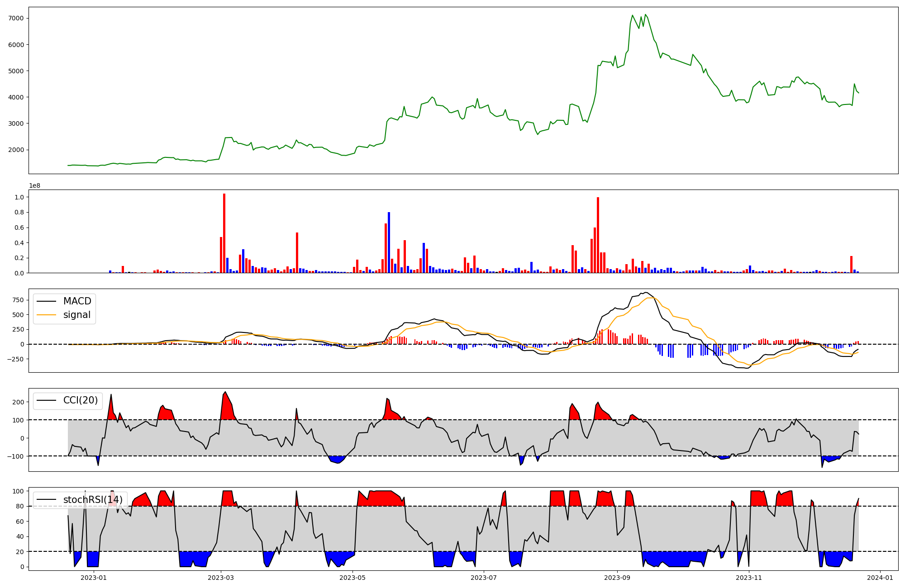This screenshot has height=588, width=905.
Task: Click the 2023-01 date tick label
Action: point(94,578)
